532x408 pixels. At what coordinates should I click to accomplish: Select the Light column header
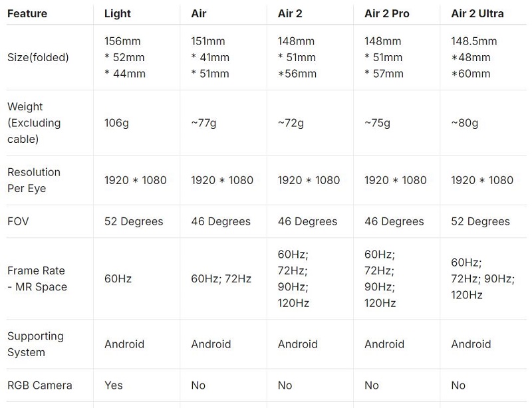[118, 13]
